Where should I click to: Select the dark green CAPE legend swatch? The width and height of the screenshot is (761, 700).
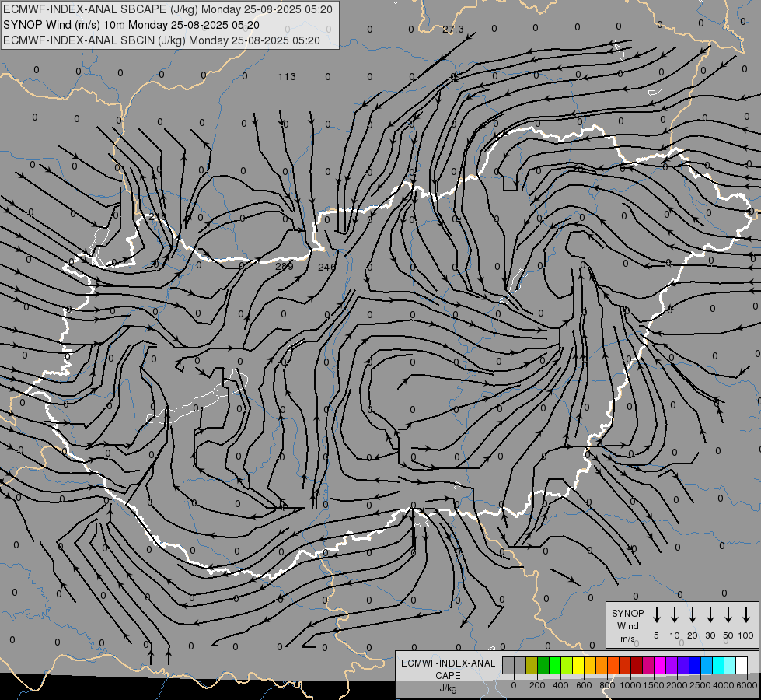(x=543, y=665)
